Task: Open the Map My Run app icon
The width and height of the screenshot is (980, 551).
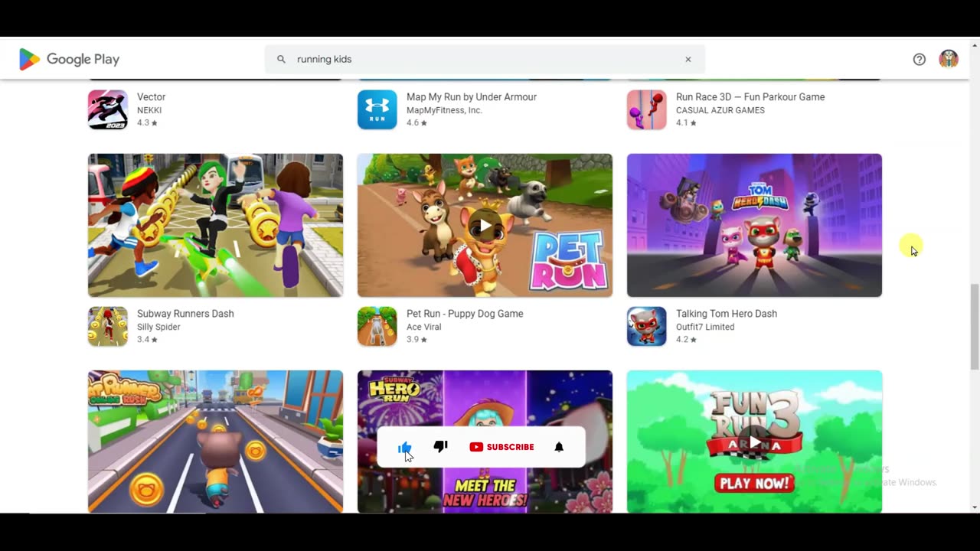Action: (x=377, y=109)
